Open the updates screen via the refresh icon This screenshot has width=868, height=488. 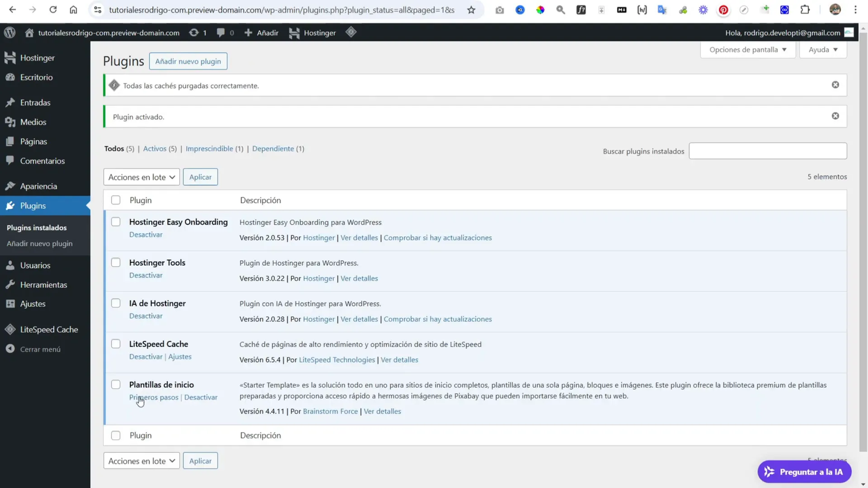(x=194, y=33)
